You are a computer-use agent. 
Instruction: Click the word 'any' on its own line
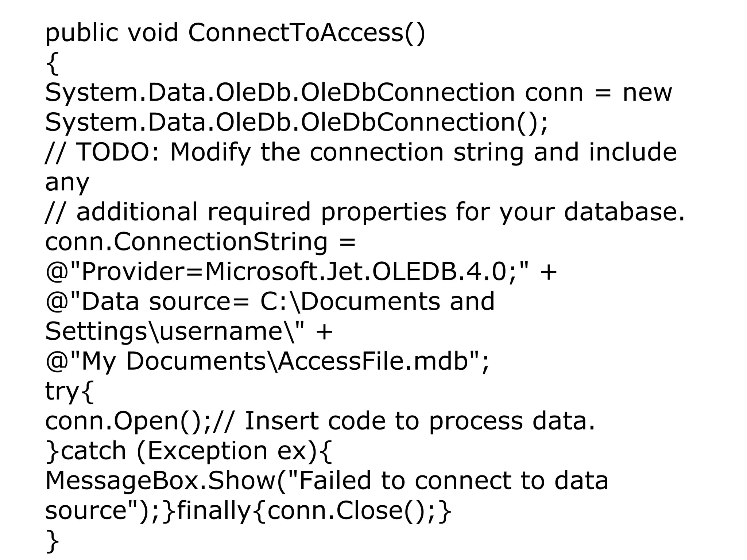coord(67,182)
